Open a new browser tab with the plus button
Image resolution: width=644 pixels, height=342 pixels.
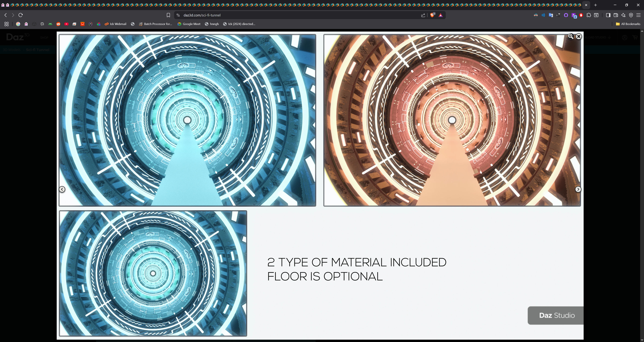coord(596,5)
